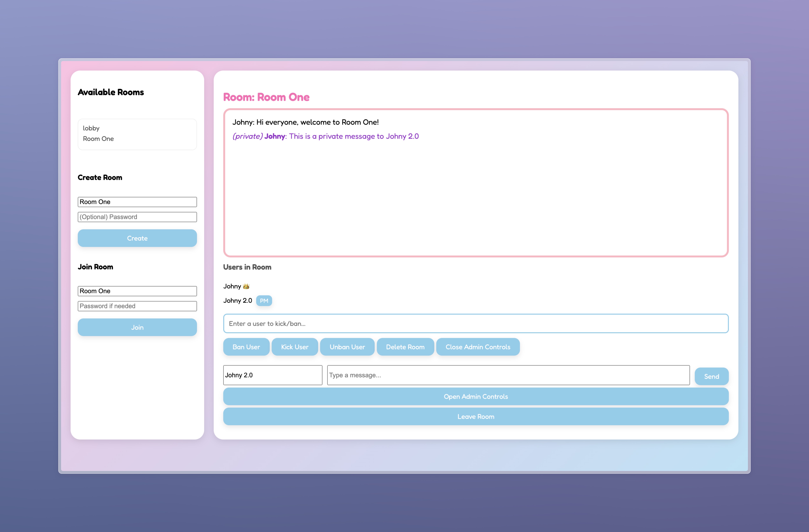
Task: Send the chat message
Action: [711, 376]
